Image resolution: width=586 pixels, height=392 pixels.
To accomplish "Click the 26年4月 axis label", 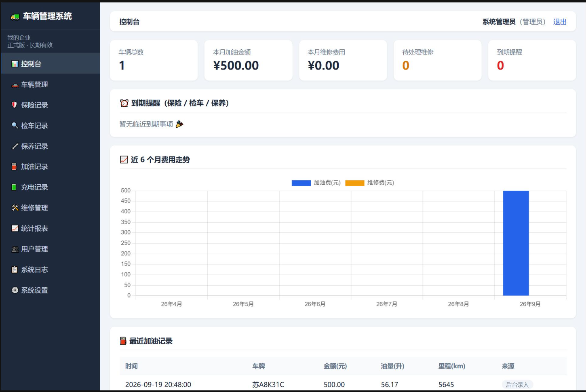I will 171,304.
